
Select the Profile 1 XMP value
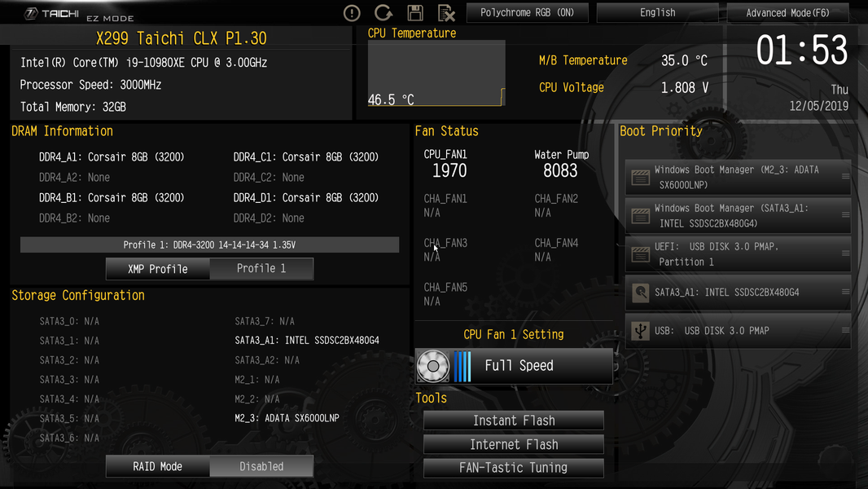point(261,269)
